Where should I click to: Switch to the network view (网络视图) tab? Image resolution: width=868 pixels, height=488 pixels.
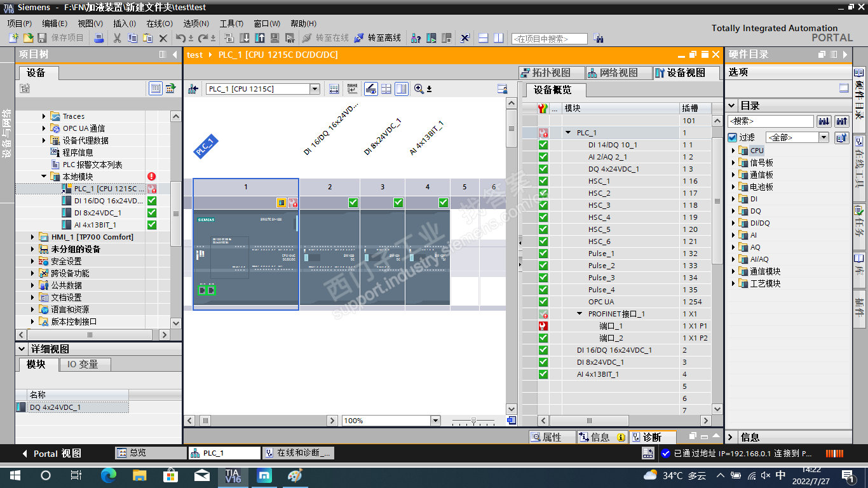click(x=612, y=73)
